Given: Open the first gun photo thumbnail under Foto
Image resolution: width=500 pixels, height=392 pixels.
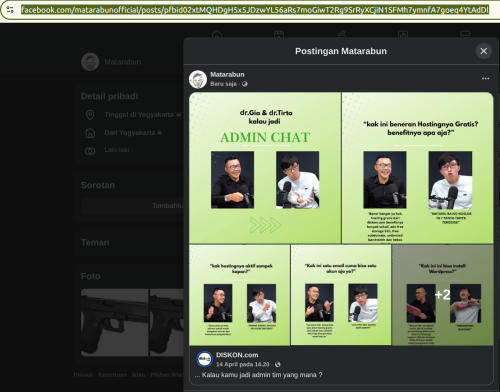Looking at the screenshot, I should [115, 323].
